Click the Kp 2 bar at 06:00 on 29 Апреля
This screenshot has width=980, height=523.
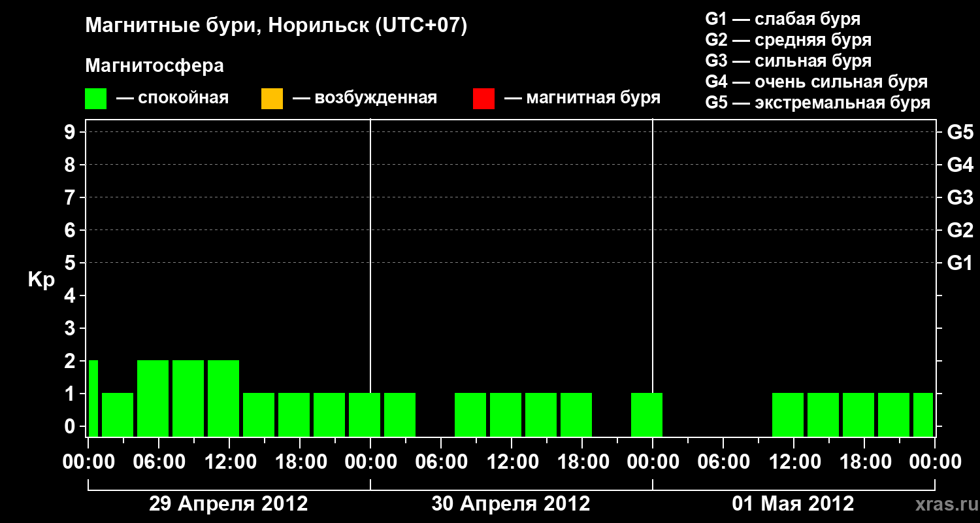tap(153, 398)
